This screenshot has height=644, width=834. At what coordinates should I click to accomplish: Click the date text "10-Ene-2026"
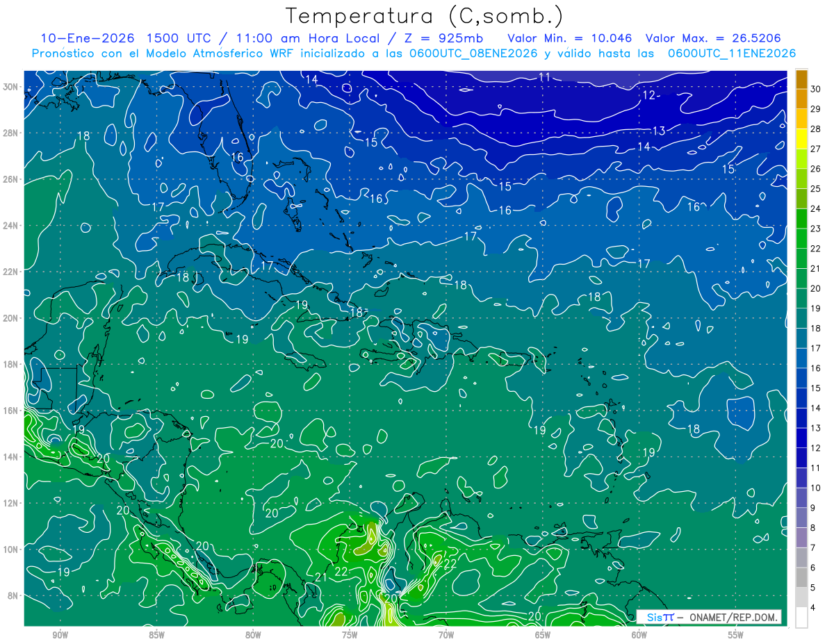click(88, 38)
